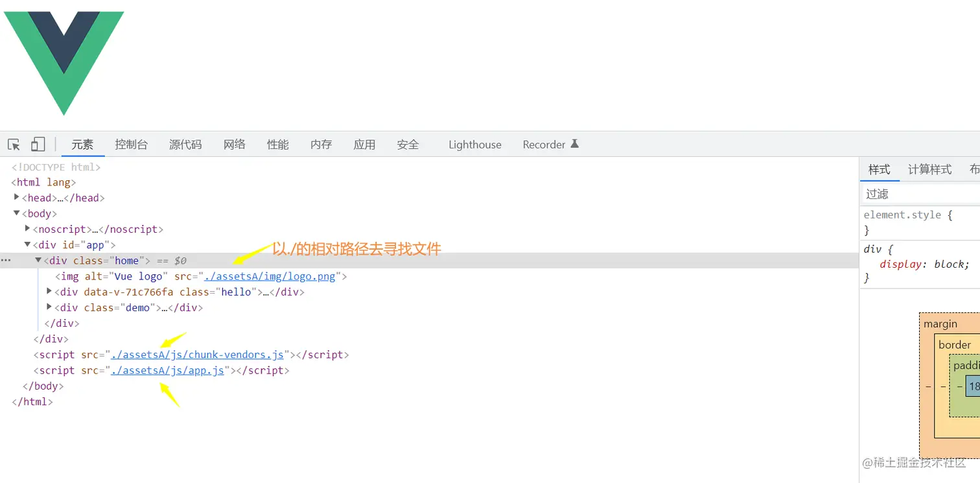The image size is (980, 483).
Task: Expand the div class="hello" node
Action: coord(49,291)
